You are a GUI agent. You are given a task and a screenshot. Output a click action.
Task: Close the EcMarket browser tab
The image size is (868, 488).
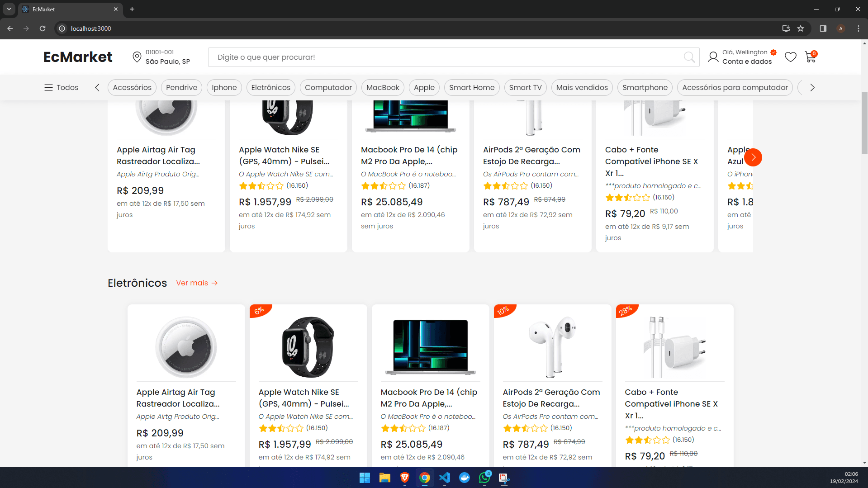[116, 9]
